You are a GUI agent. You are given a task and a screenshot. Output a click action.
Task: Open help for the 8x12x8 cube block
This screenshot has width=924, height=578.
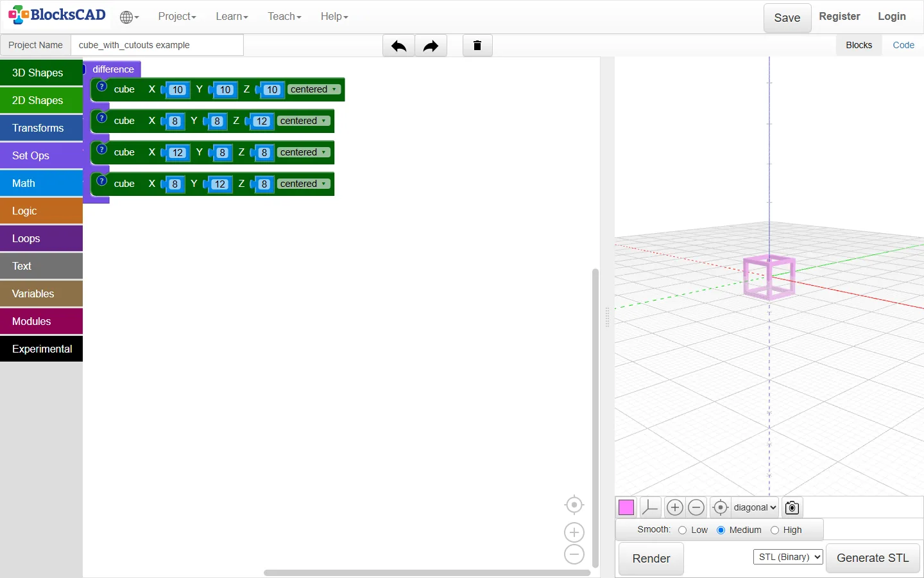(x=101, y=180)
